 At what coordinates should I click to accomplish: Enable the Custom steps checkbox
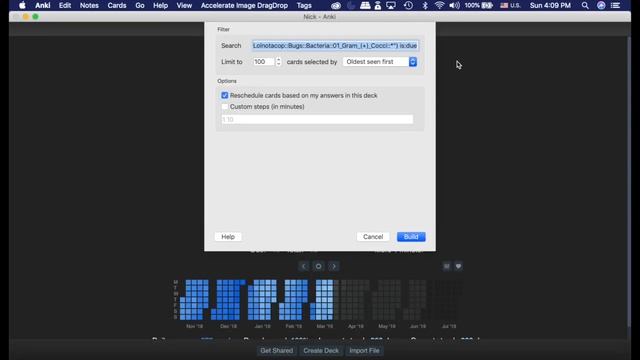224,107
